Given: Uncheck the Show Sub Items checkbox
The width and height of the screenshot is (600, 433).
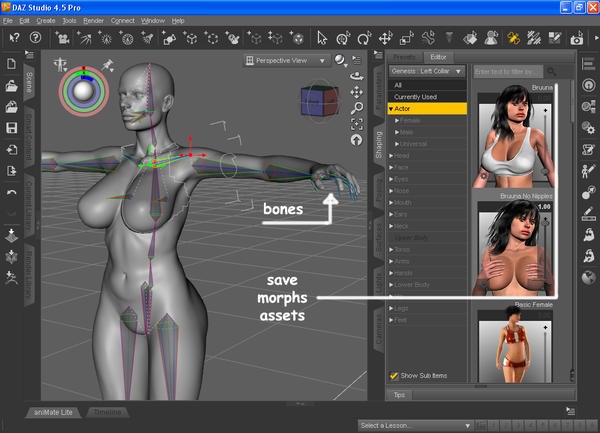Looking at the screenshot, I should tap(394, 376).
